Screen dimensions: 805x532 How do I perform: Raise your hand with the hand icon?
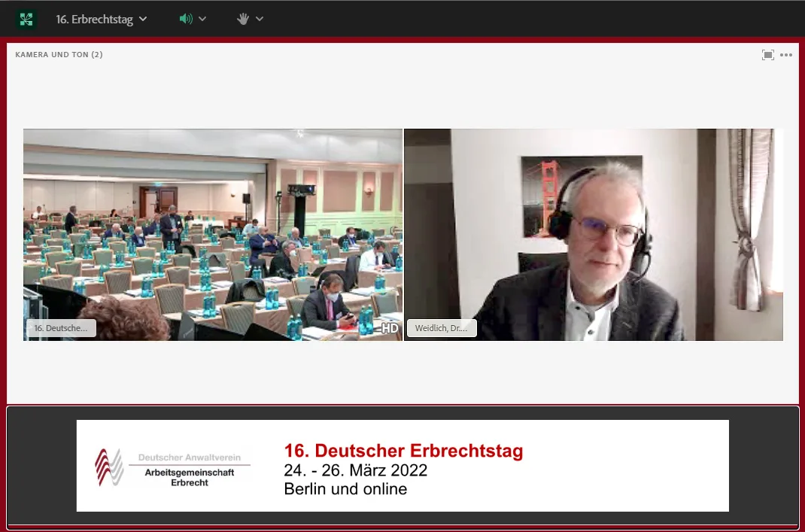(243, 19)
